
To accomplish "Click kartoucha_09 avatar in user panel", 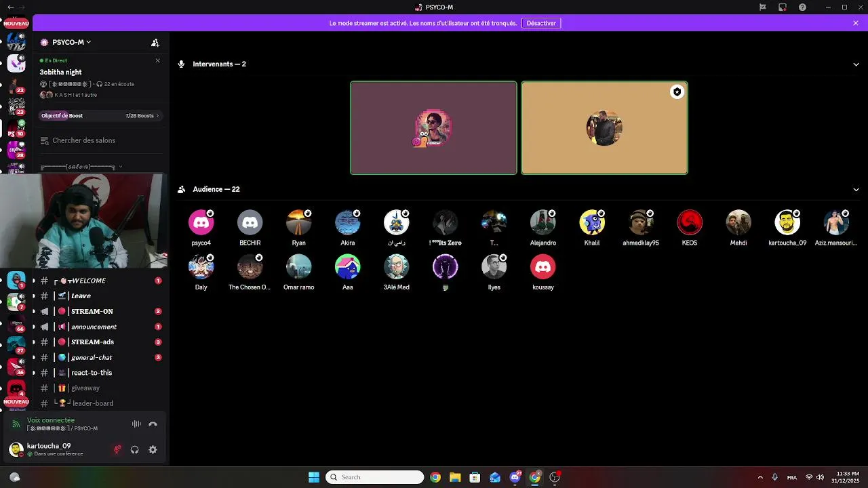I will (16, 449).
